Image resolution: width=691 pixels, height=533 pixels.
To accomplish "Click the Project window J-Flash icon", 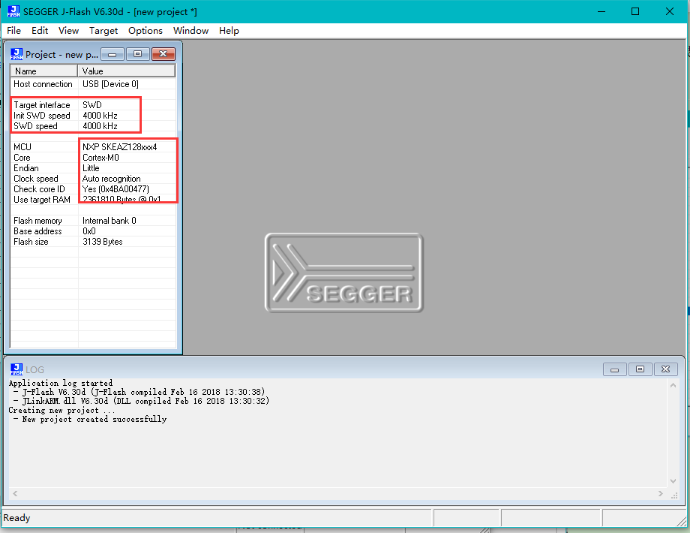I will 17,54.
